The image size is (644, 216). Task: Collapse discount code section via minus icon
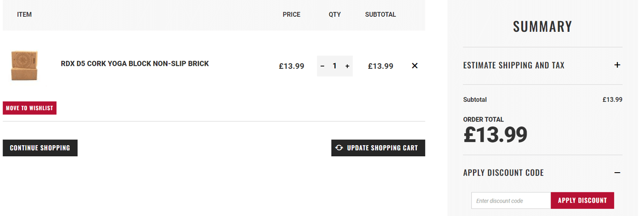point(617,173)
